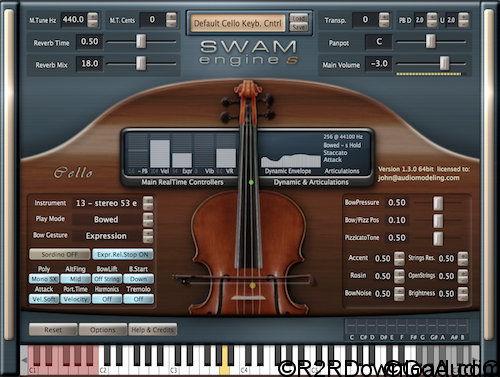Viewport: 500px width, 377px height.
Task: Toggle the Poly Mono SX button
Action: click(44, 279)
